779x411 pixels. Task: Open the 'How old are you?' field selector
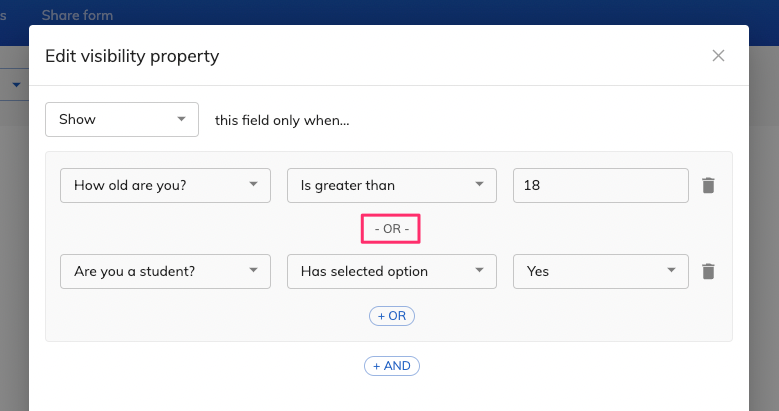(165, 185)
